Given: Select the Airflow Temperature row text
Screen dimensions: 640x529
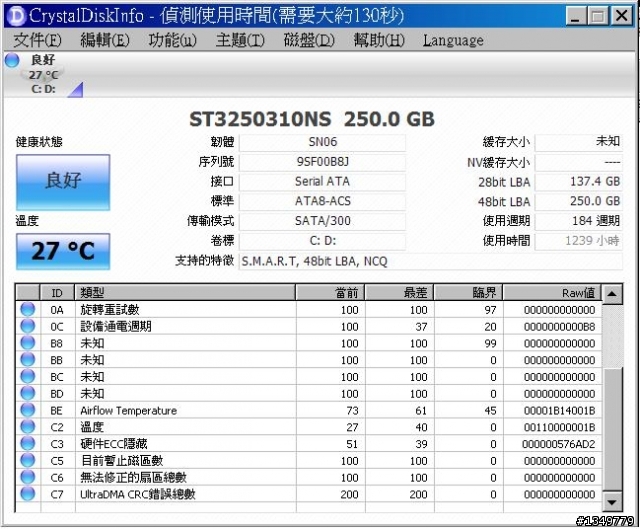Looking at the screenshot, I should click(x=128, y=410).
